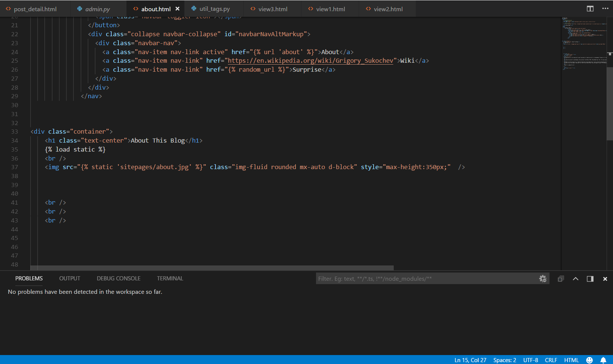Collapse all problems in panel
The image size is (613, 364).
(561, 279)
